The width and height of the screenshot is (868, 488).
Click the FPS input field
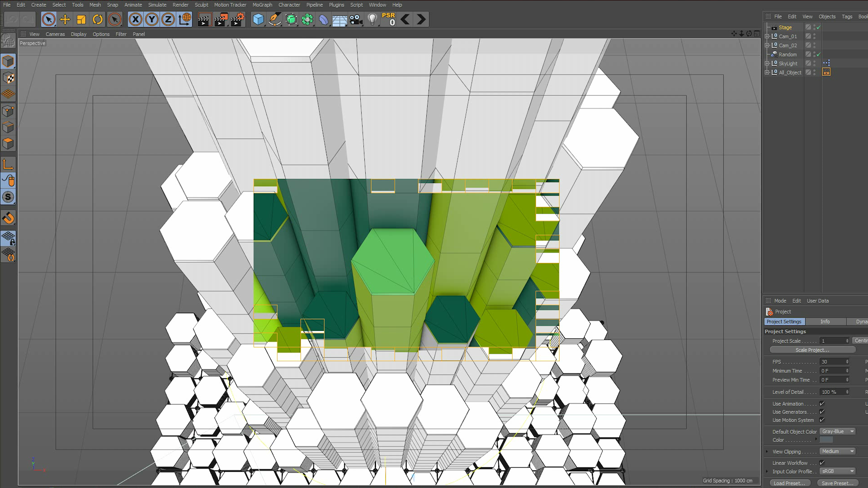(832, 362)
